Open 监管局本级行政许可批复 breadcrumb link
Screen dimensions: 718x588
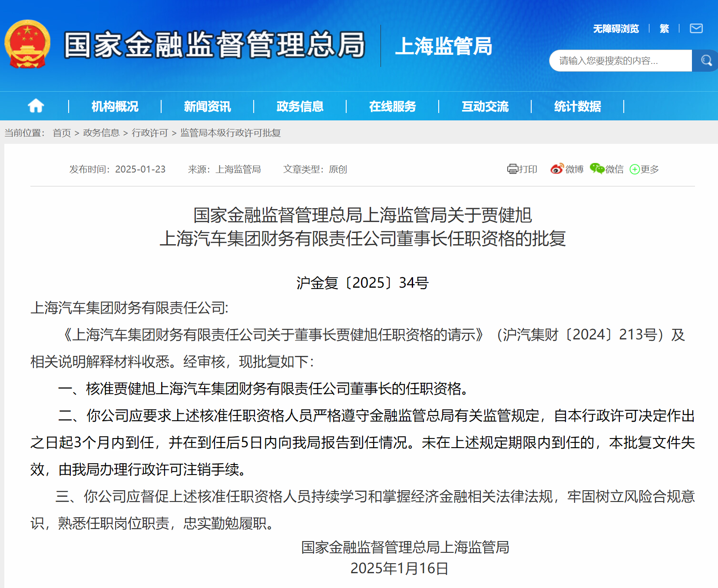coord(230,133)
